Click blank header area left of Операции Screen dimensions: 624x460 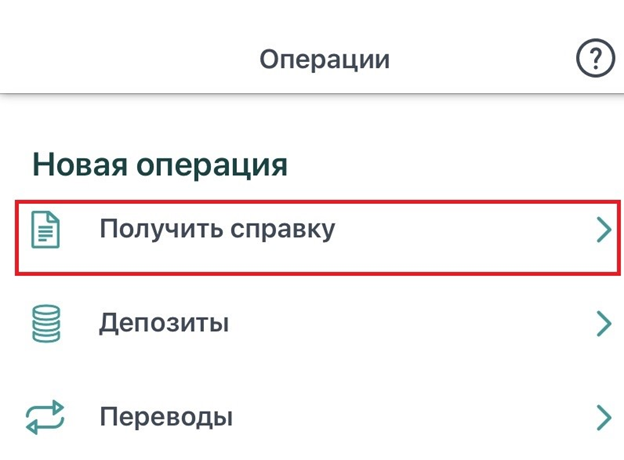[120, 59]
